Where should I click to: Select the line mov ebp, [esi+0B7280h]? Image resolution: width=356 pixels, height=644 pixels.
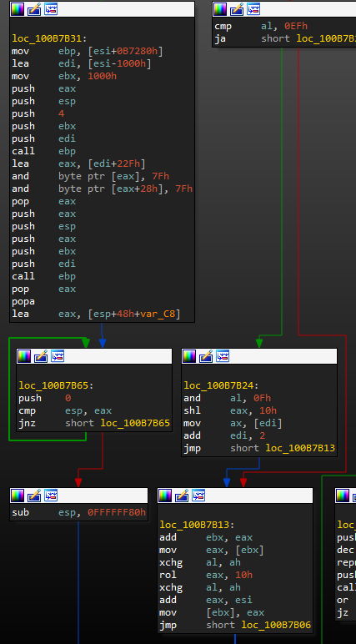[88, 52]
